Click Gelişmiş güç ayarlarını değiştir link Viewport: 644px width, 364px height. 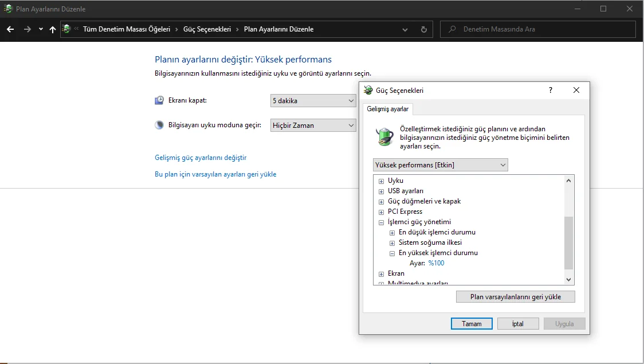[201, 158]
